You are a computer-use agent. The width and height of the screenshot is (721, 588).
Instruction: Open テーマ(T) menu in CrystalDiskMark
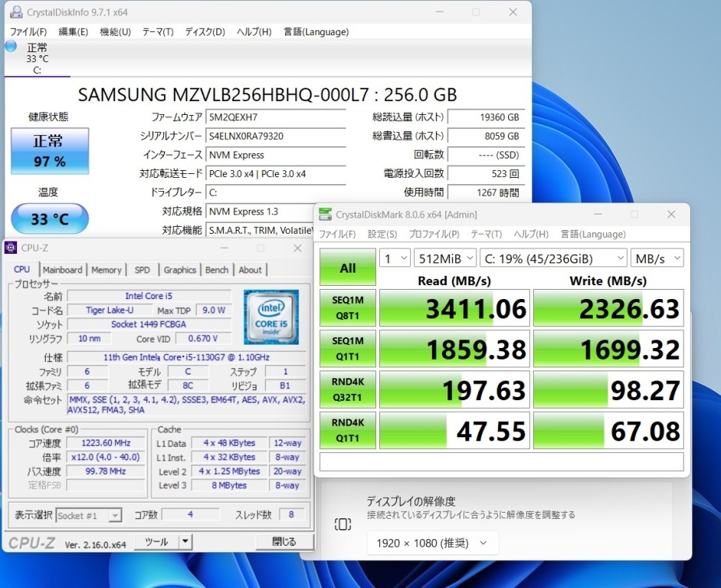click(486, 234)
